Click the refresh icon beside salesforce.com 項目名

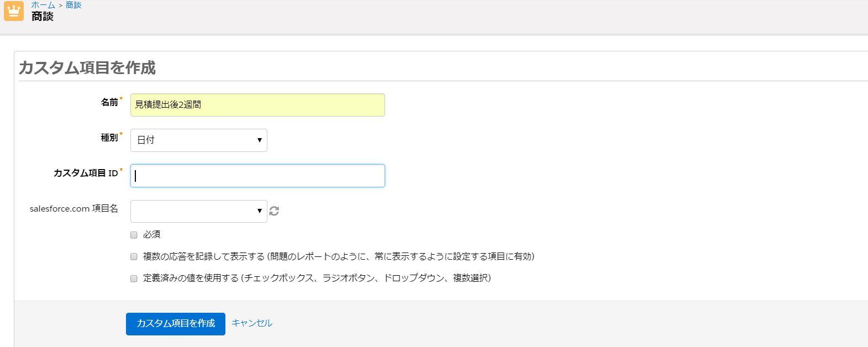(274, 211)
